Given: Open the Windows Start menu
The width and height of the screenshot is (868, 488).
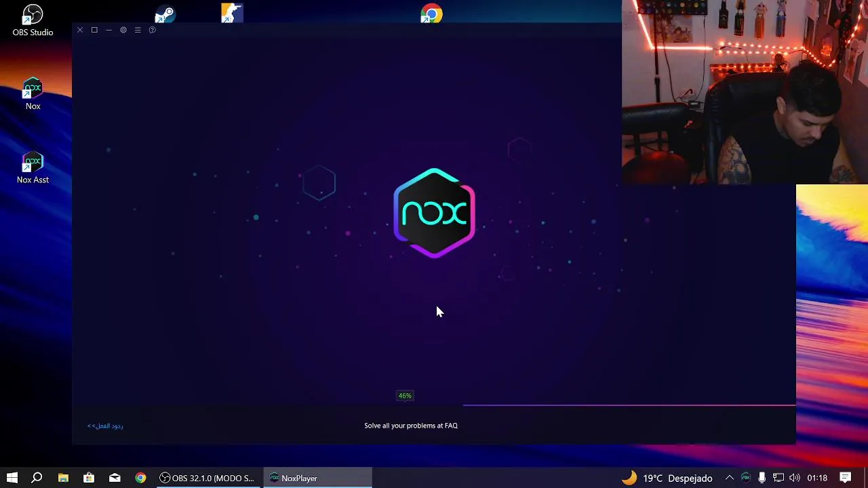Looking at the screenshot, I should 12,478.
